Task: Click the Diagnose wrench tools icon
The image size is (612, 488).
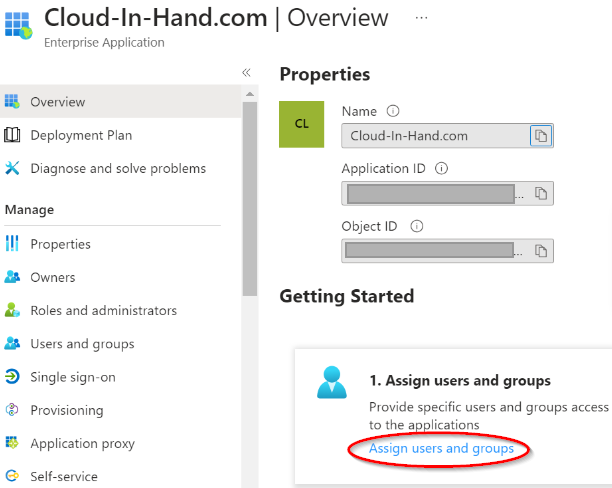Action: point(12,168)
